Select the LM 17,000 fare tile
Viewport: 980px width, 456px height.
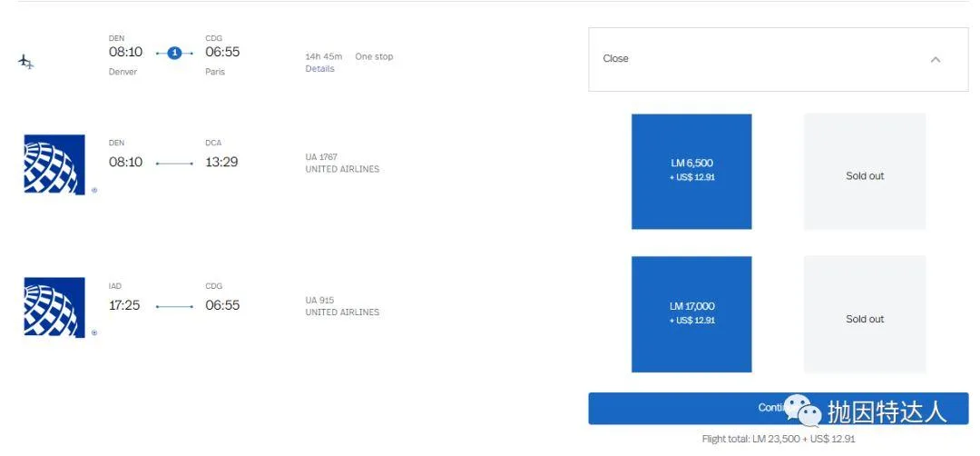coord(691,313)
